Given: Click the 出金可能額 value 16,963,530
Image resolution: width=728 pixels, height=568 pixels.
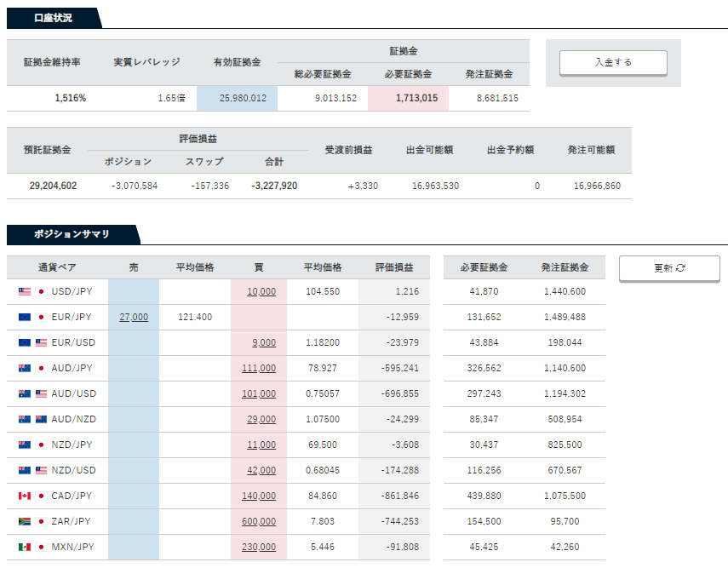Looking at the screenshot, I should pos(435,186).
